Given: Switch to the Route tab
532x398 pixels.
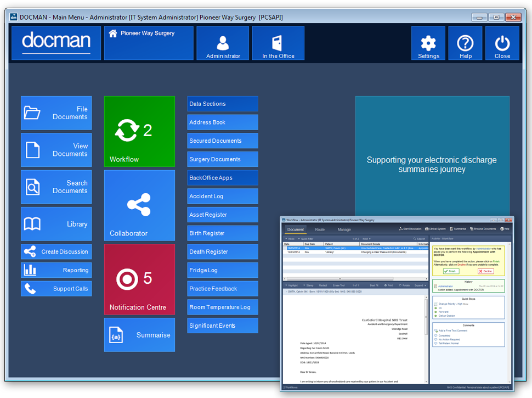Looking at the screenshot, I should 320,229.
